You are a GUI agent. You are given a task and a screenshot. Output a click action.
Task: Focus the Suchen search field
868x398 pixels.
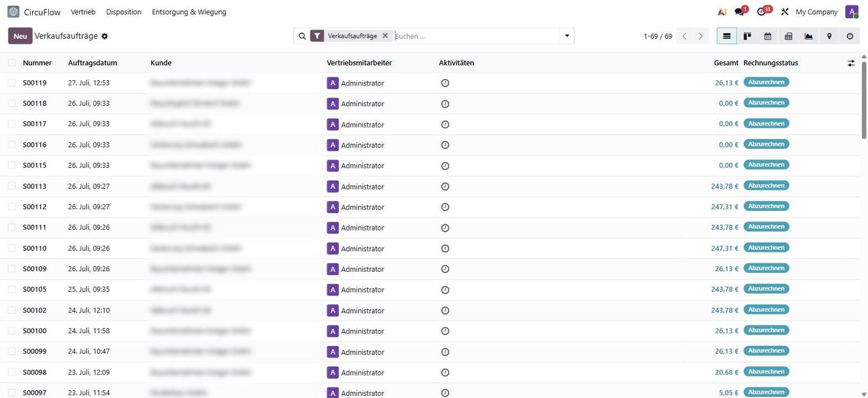tap(476, 36)
